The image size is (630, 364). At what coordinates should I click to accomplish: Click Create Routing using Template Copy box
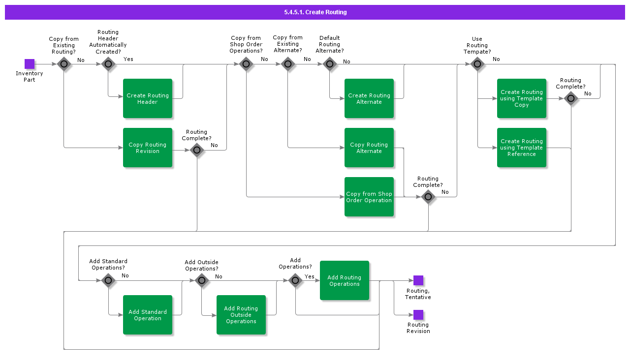tap(522, 98)
